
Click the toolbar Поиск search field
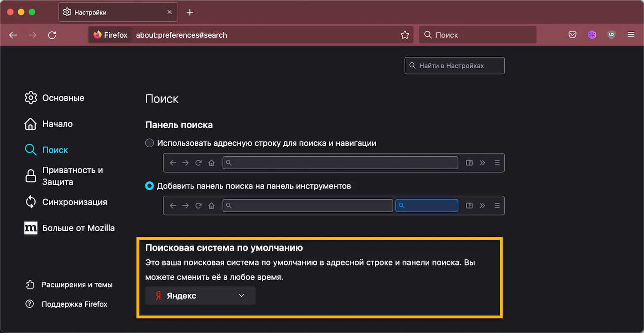(x=477, y=35)
